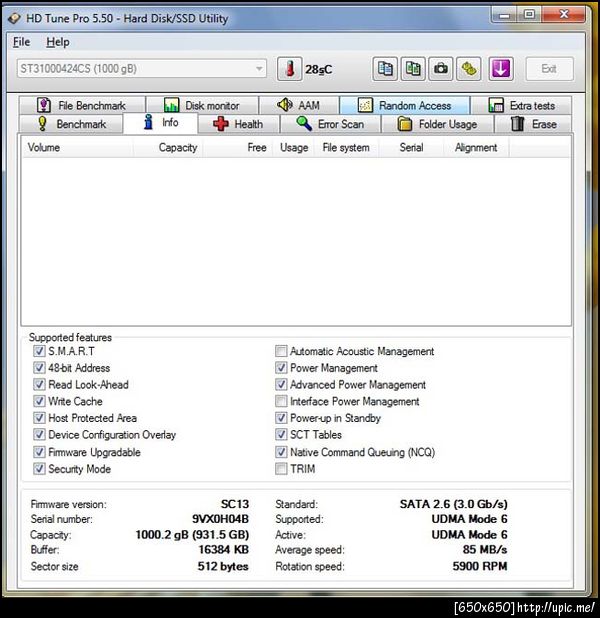Toggle the TRIM checkbox
Screen dimensions: 600x618
281,469
